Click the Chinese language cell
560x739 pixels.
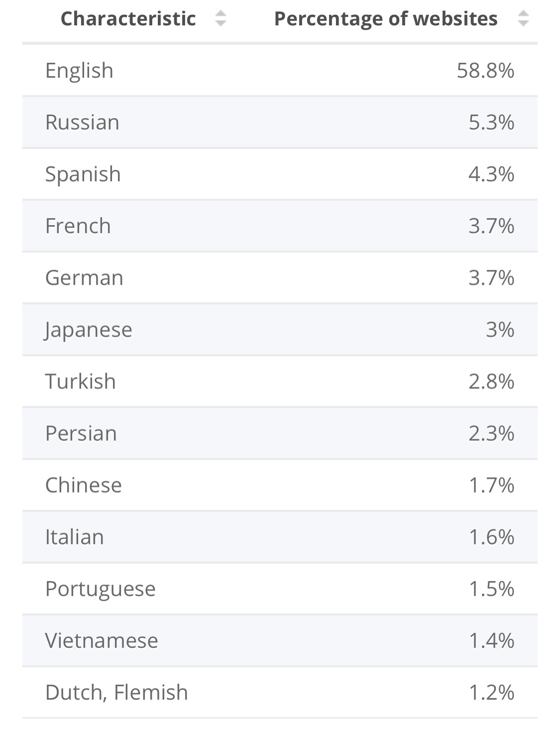(x=84, y=485)
